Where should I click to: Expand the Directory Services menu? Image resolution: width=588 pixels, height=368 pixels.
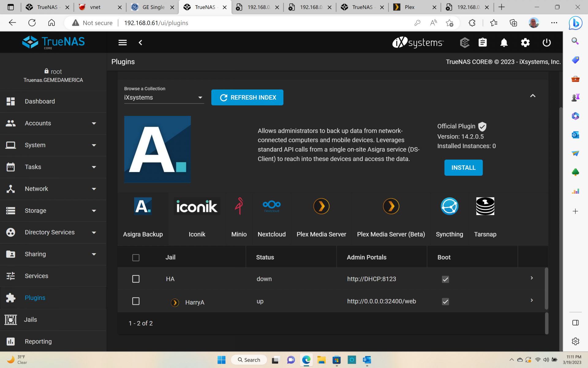pyautogui.click(x=53, y=232)
